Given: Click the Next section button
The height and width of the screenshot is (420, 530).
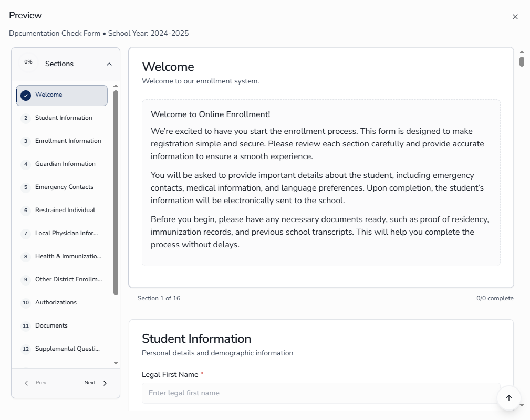Looking at the screenshot, I should (95, 383).
